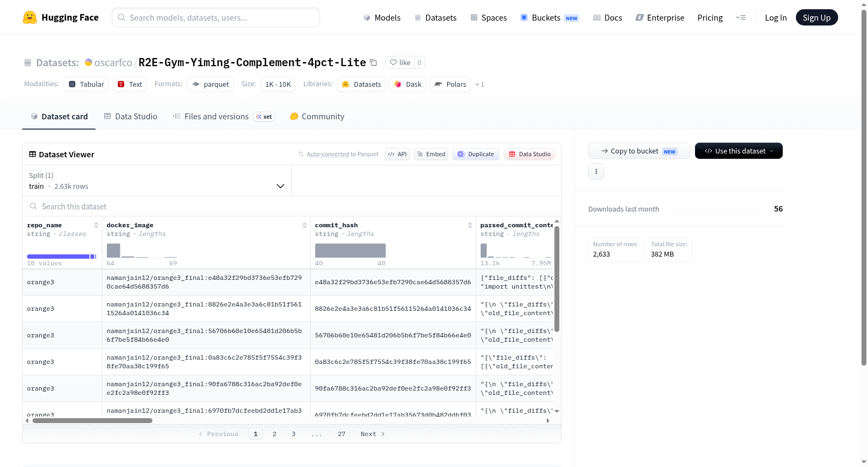Sort the commit_hash column
Screen dimensions: 868x467
pyautogui.click(x=470, y=225)
